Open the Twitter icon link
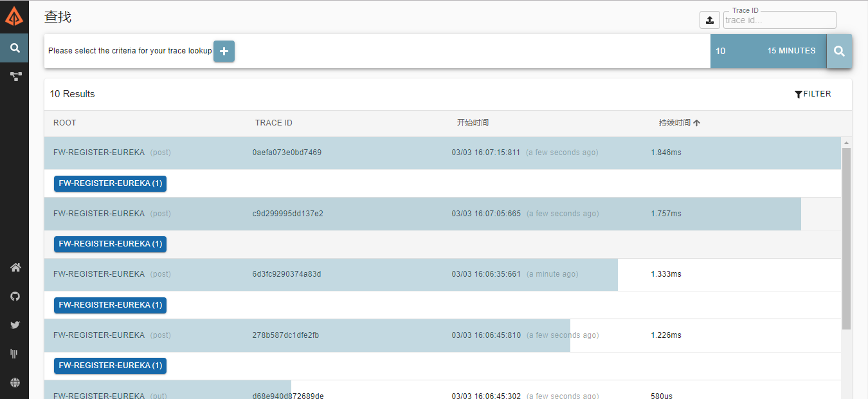 tap(15, 325)
